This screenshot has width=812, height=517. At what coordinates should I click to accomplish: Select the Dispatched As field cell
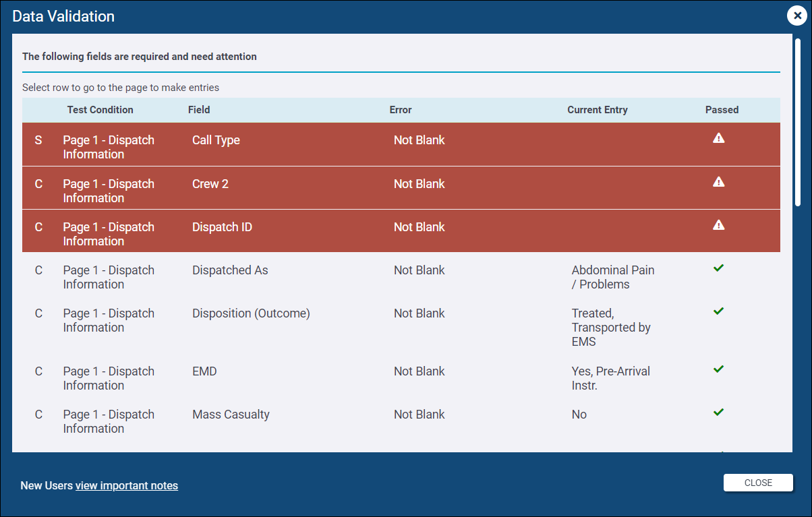pos(230,270)
